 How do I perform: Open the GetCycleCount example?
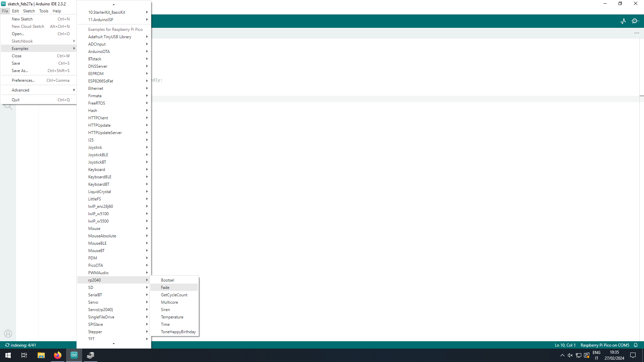(174, 295)
